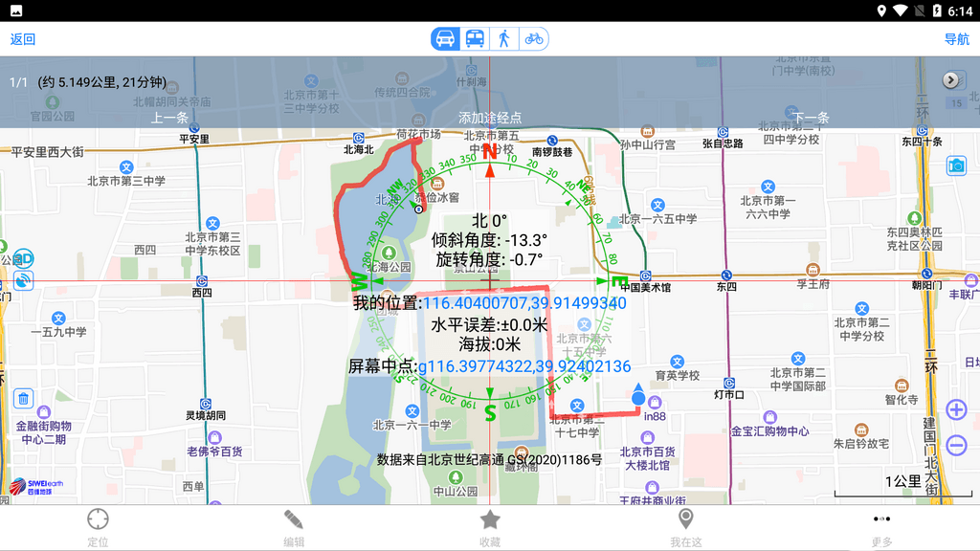Open 定位 locate tab

tap(99, 528)
